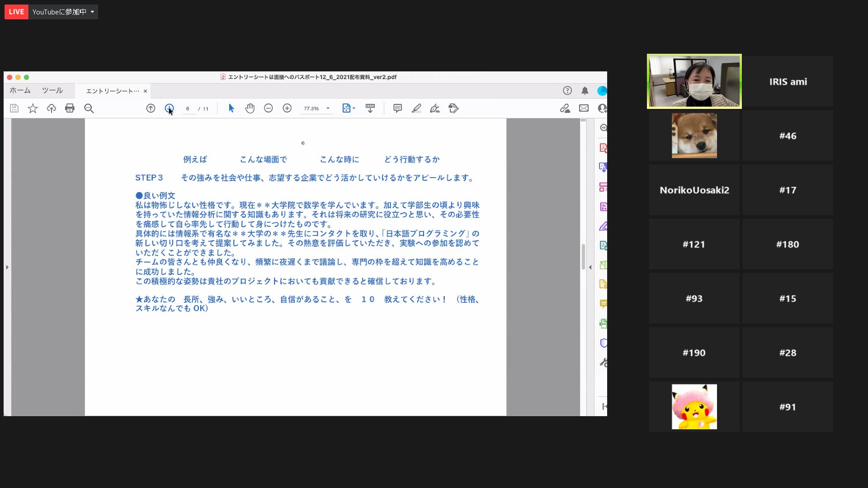Screen dimensions: 868x488
Task: Go to previous page arrow
Action: point(151,108)
